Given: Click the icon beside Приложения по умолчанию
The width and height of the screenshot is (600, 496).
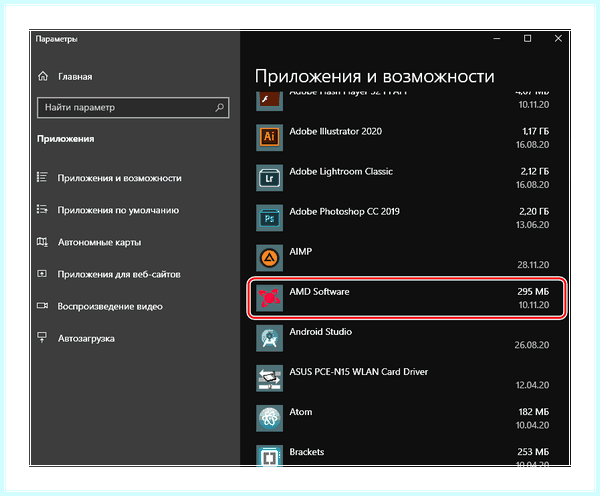Looking at the screenshot, I should (x=42, y=209).
